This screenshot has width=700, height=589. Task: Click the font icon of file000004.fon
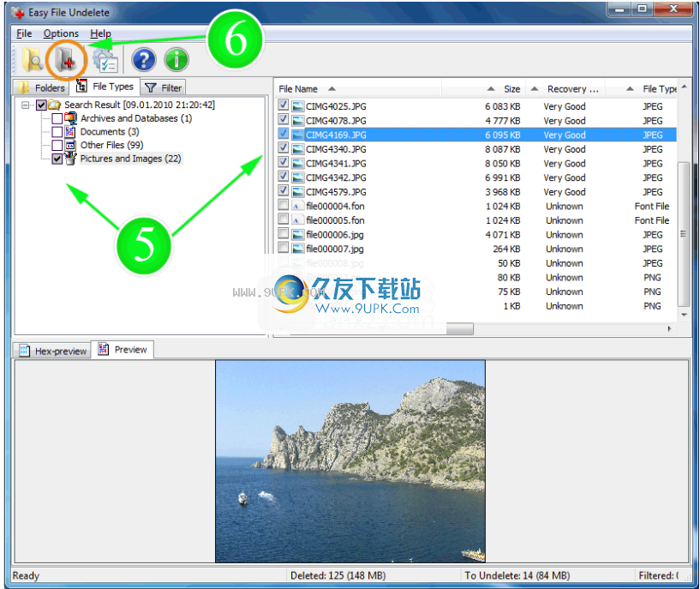tap(298, 207)
